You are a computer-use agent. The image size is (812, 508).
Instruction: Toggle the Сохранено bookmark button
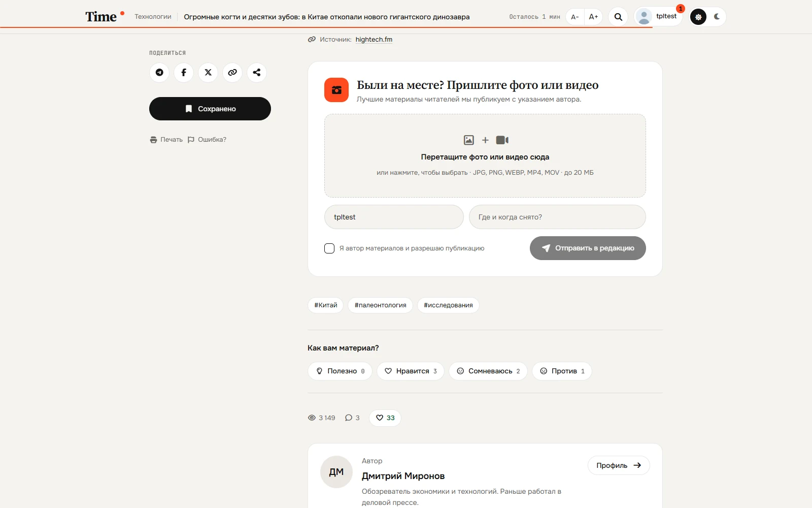click(210, 109)
